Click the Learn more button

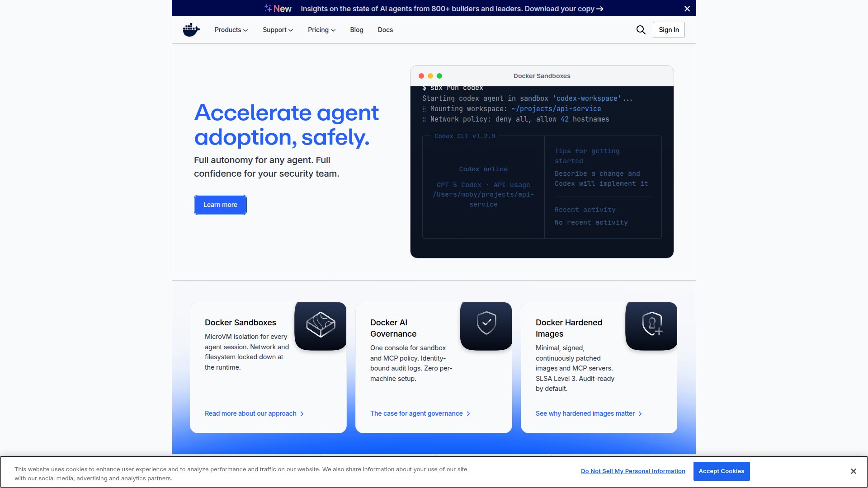click(x=220, y=205)
